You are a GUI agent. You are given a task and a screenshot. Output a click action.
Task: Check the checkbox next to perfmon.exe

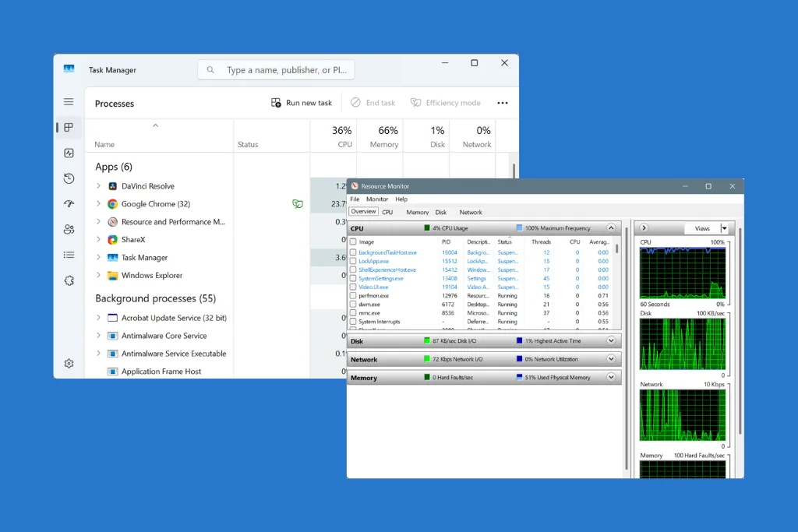(352, 296)
